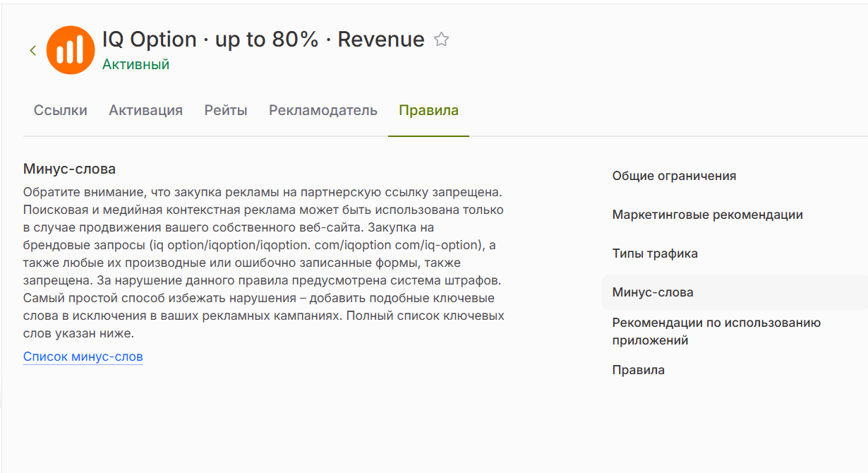Choose highlighted Минус-слова side navigation item
The height and width of the screenshot is (473, 868).
coord(735,292)
